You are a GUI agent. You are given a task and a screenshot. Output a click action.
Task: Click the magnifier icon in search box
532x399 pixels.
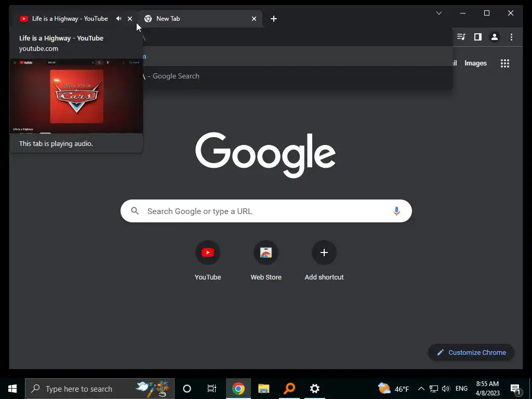coord(135,211)
